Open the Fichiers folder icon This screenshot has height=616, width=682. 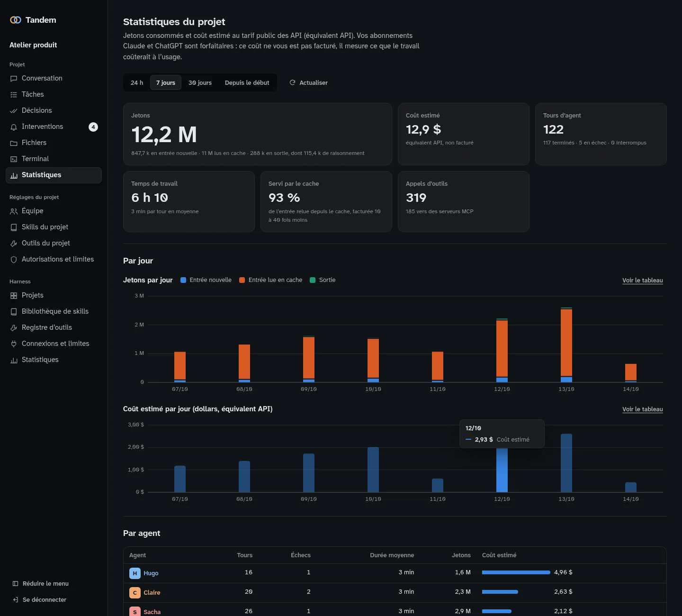click(x=14, y=143)
